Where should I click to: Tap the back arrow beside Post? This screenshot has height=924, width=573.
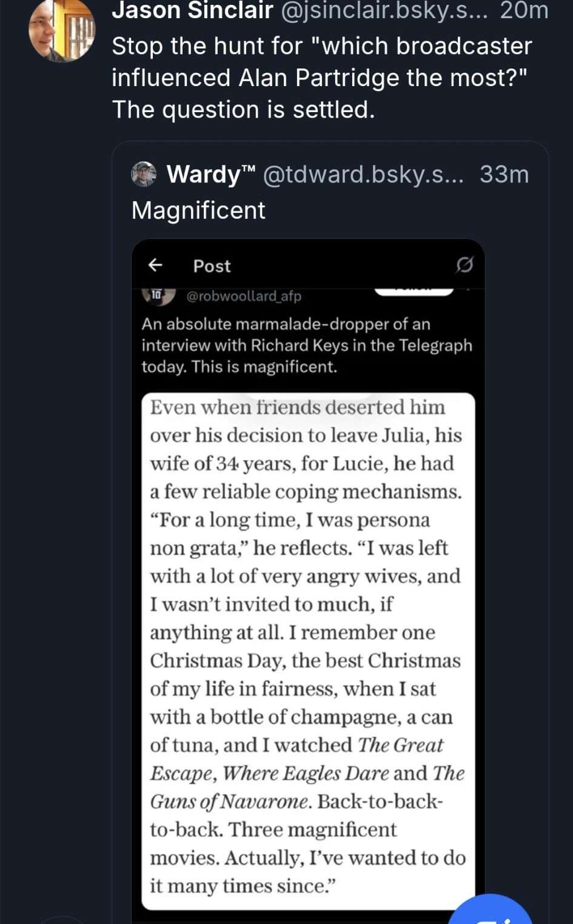tap(156, 265)
